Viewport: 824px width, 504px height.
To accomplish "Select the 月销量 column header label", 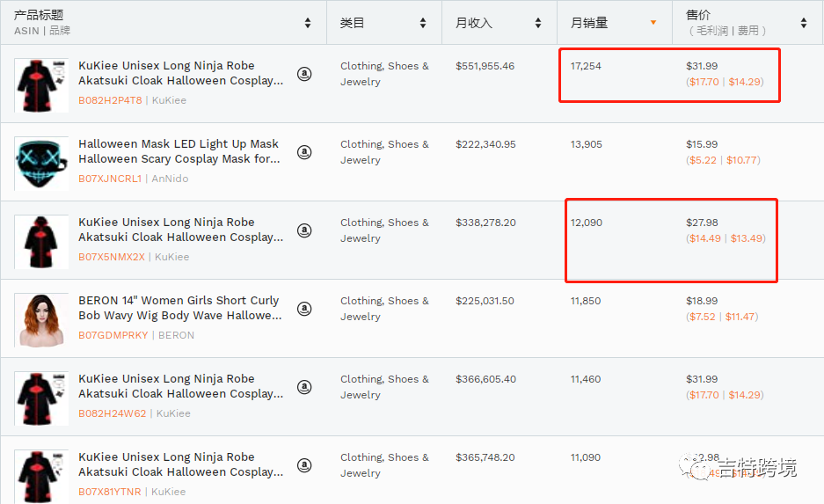I will coord(589,23).
